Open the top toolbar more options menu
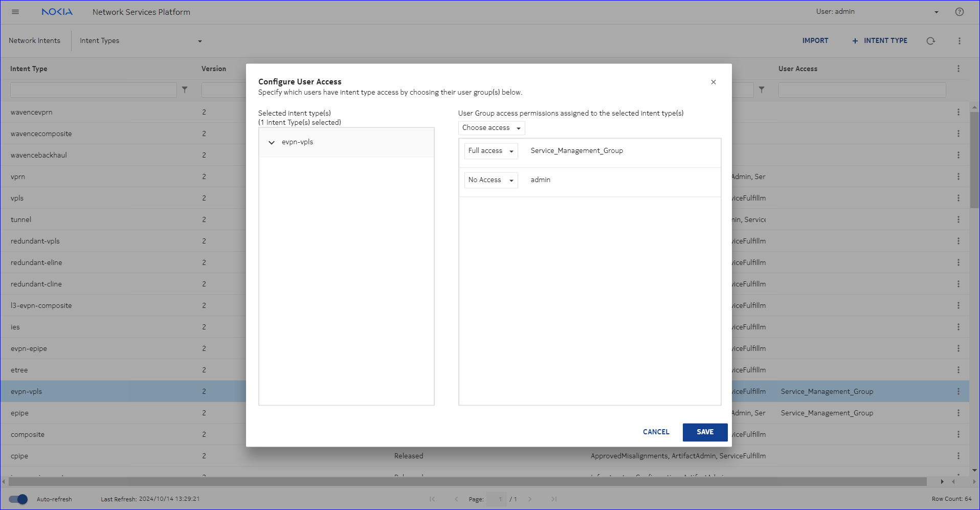This screenshot has height=510, width=980. [959, 41]
